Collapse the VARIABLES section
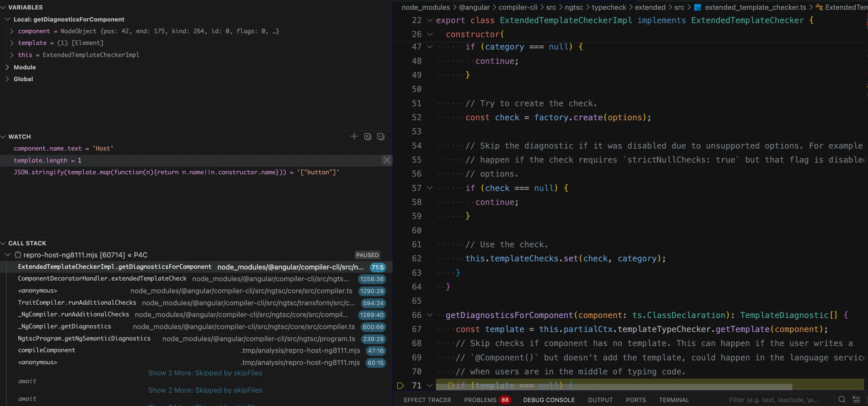This screenshot has height=406, width=868. (x=3, y=7)
